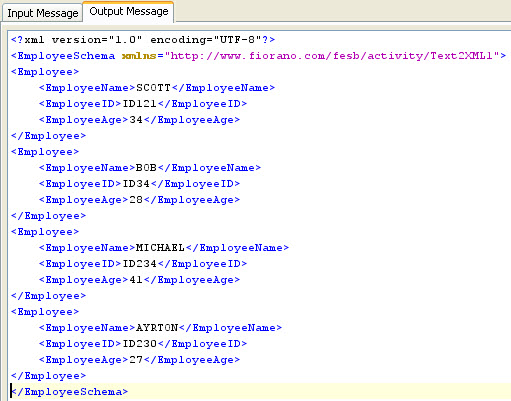Click the ID234 employee ID value
Viewport: 511px width, 401px height.
[x=140, y=264]
